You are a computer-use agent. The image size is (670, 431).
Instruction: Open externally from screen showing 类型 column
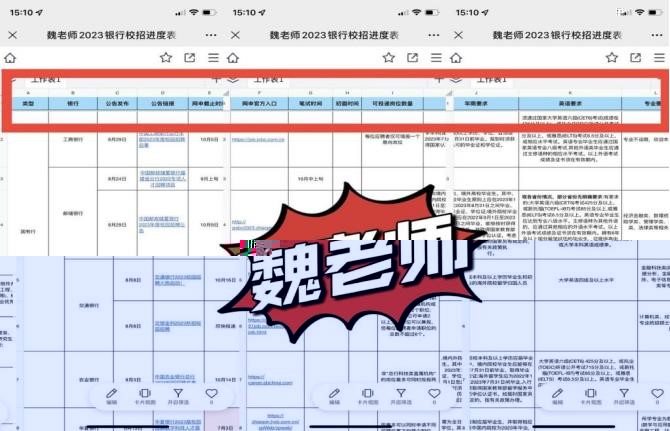click(x=190, y=57)
